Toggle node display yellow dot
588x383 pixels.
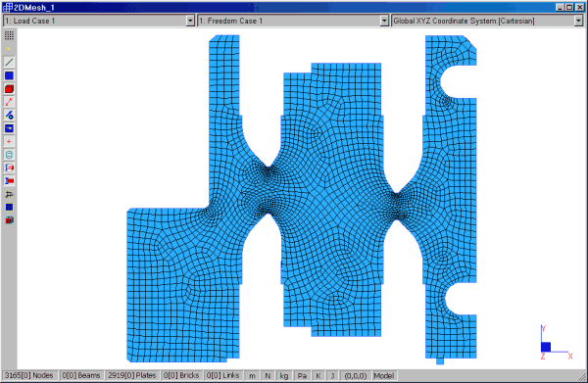tap(9, 49)
